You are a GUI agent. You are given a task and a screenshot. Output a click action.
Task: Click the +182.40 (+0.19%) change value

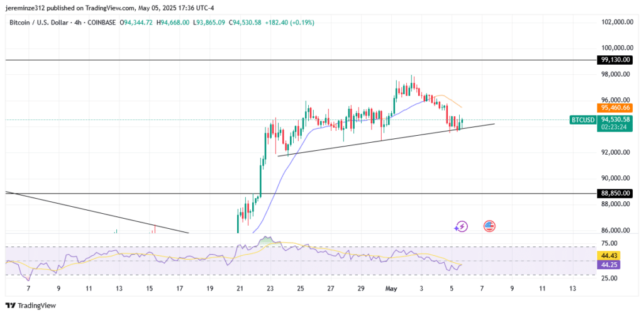point(289,23)
